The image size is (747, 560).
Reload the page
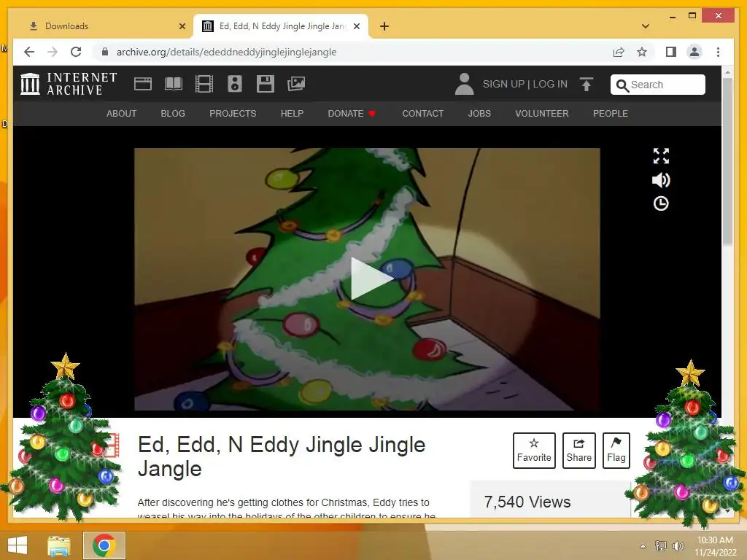pos(76,52)
